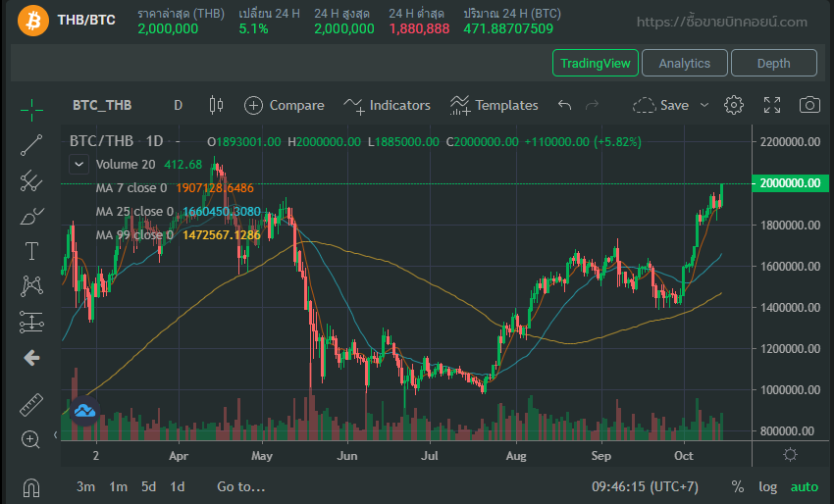Open the candlestick chart style selector
834x504 pixels.
pyautogui.click(x=216, y=105)
